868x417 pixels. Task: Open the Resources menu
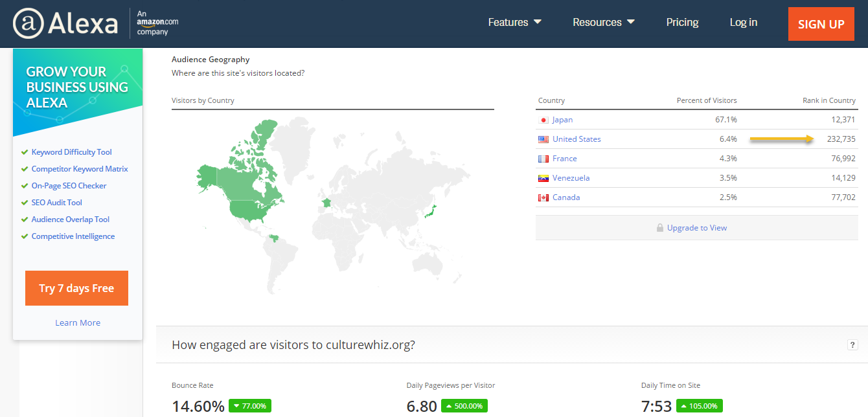pos(604,22)
